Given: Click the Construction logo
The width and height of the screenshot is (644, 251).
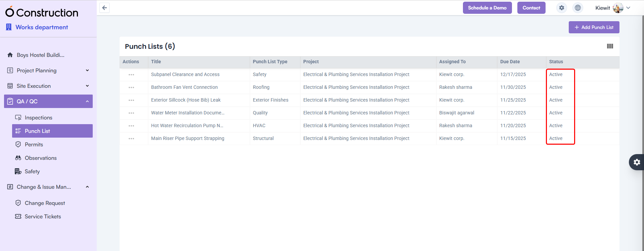Looking at the screenshot, I should click(x=42, y=12).
